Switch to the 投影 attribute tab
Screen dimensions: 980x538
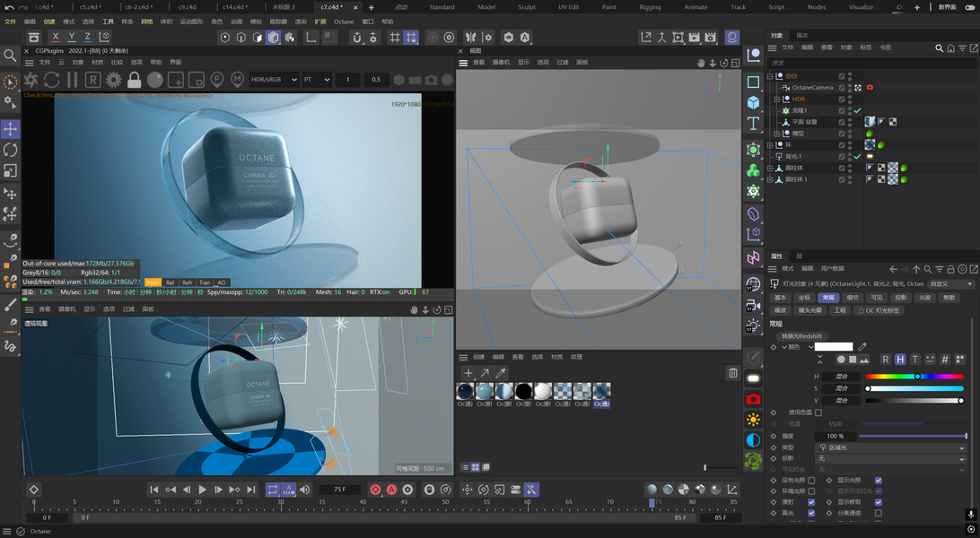pos(901,298)
